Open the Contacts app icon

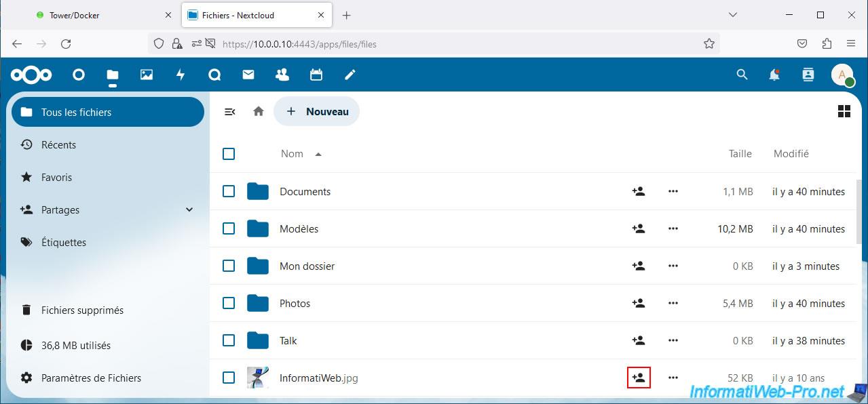[x=282, y=75]
